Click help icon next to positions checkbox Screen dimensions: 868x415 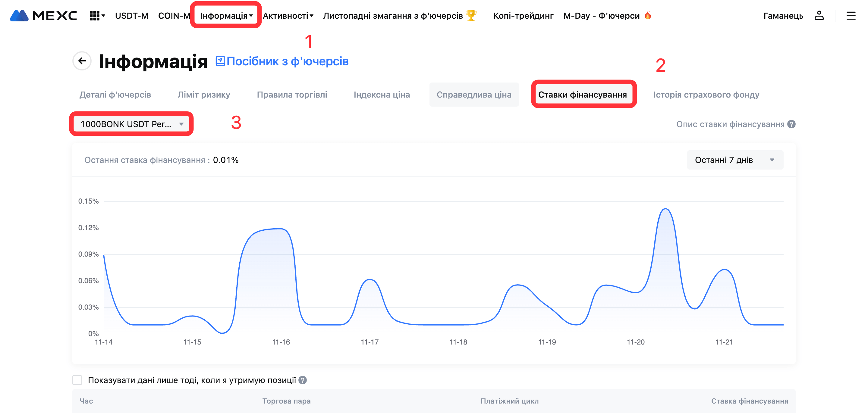[x=303, y=380]
